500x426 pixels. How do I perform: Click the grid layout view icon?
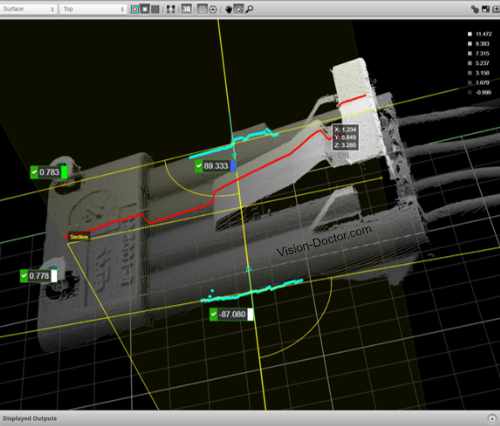pos(155,9)
